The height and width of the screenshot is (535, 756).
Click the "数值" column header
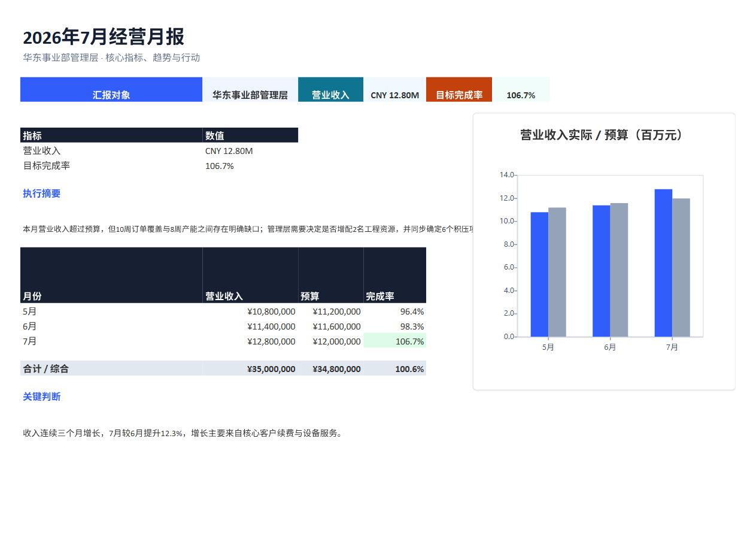[x=250, y=135]
